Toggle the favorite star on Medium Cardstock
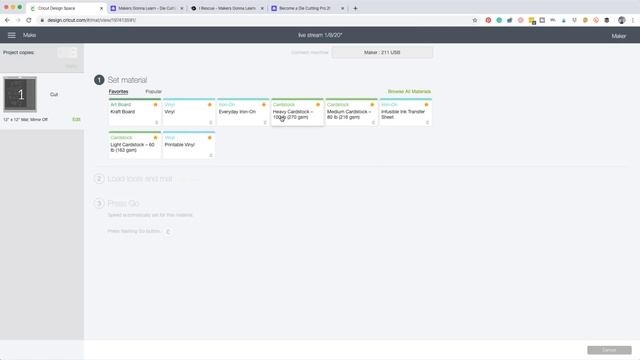 (372, 105)
